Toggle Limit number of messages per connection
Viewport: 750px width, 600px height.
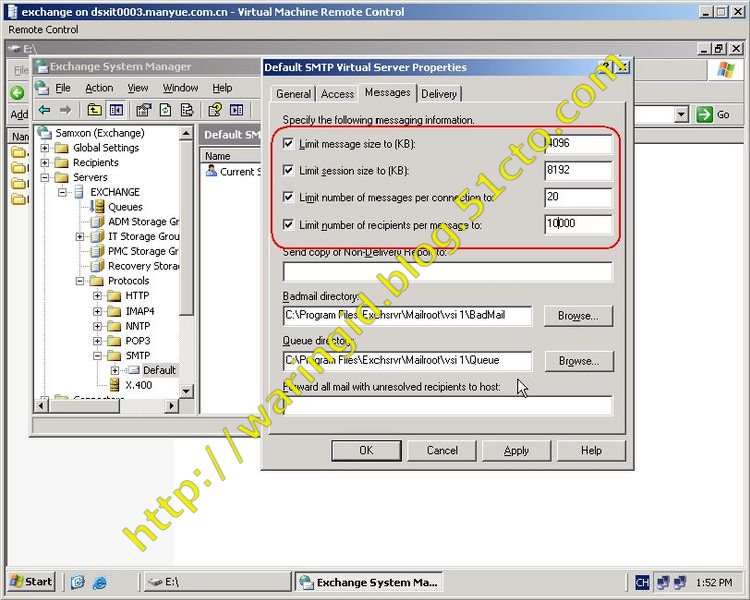pyautogui.click(x=289, y=198)
